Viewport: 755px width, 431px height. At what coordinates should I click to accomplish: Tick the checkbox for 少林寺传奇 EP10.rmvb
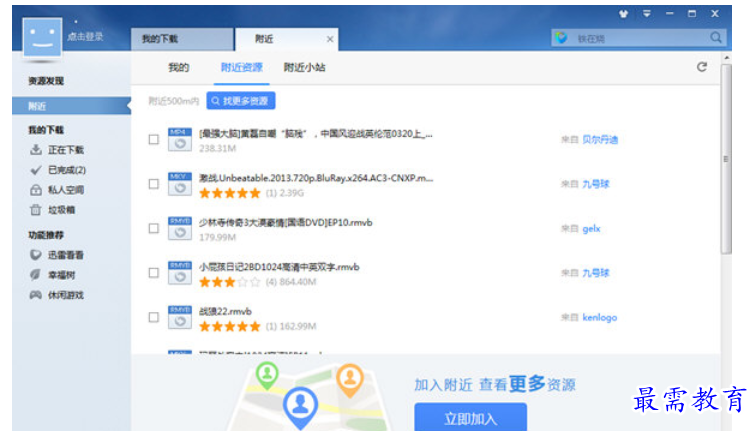pos(154,228)
